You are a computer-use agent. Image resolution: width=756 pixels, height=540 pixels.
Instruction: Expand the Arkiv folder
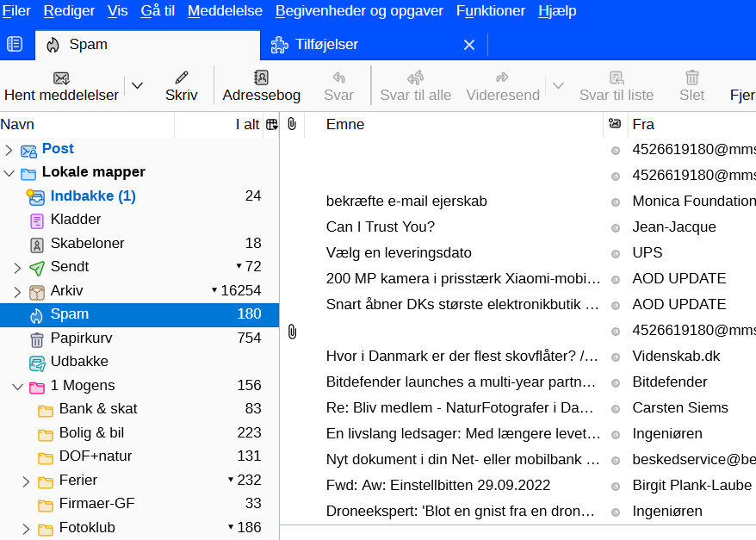click(17, 292)
